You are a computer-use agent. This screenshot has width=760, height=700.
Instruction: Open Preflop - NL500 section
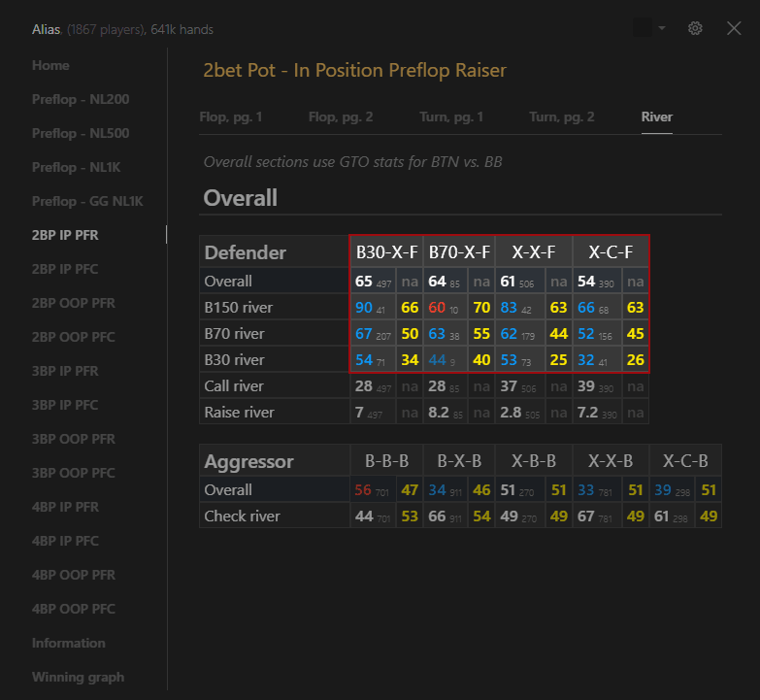coord(81,133)
